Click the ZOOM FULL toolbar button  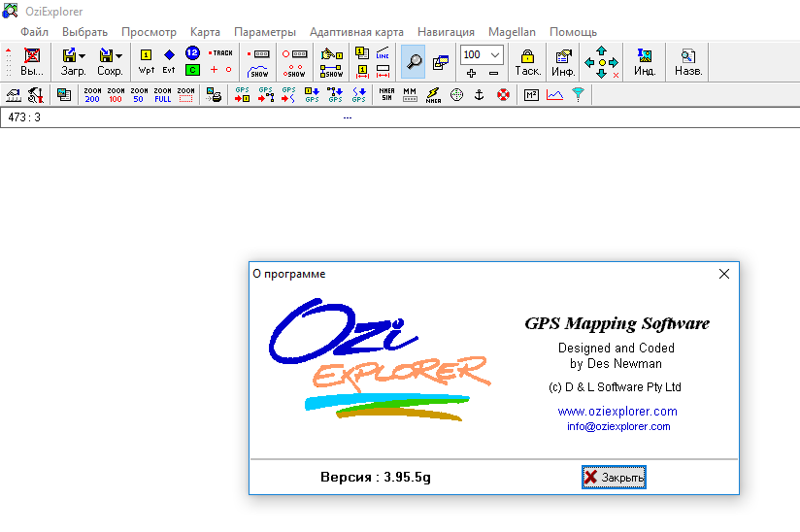[162, 94]
